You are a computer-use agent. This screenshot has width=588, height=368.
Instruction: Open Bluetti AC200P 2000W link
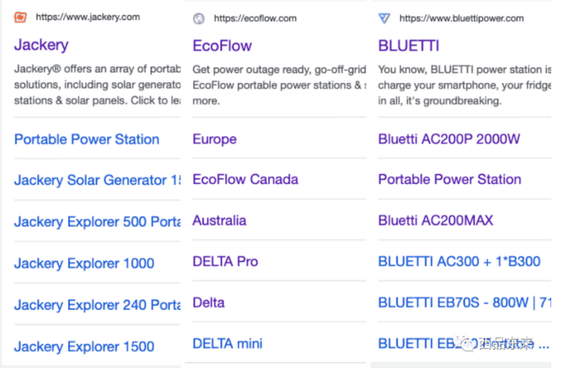pyautogui.click(x=449, y=139)
